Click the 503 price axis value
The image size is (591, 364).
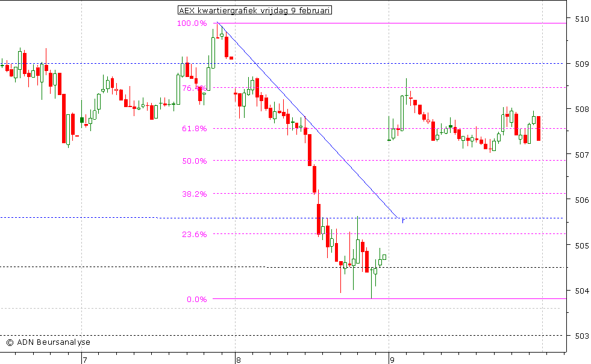pos(581,336)
